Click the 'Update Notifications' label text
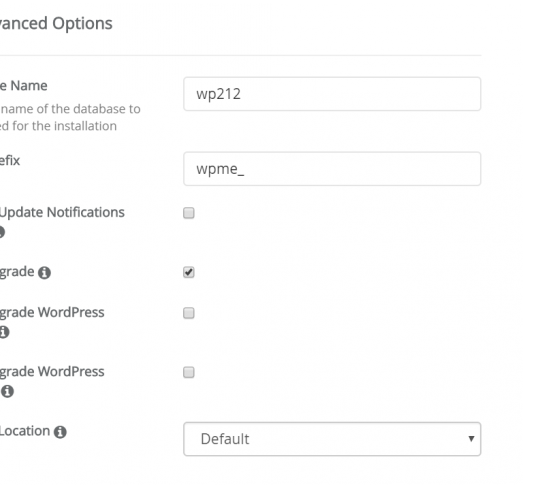Image resolution: width=560 pixels, height=498 pixels. tap(62, 212)
